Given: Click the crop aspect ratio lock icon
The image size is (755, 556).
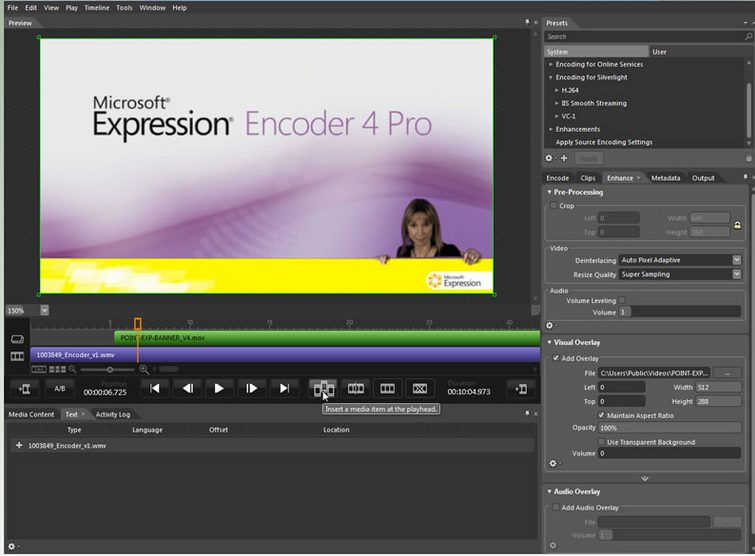Looking at the screenshot, I should tap(737, 225).
